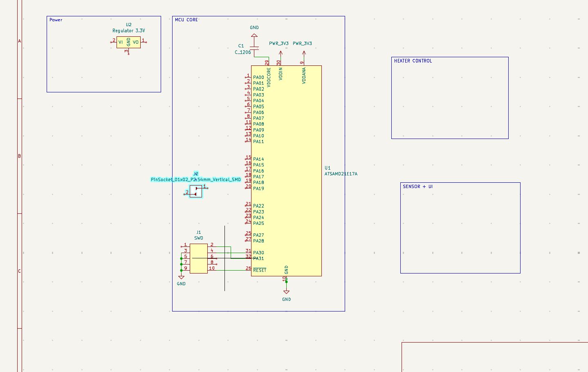Click the MCU CORE sheet name label
This screenshot has width=588, height=372.
[x=186, y=19]
